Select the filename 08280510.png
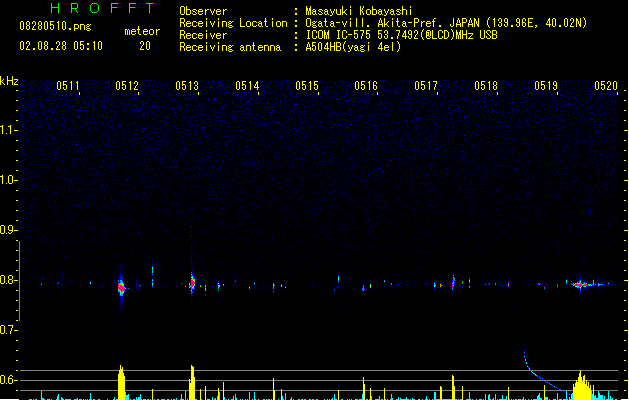Image resolution: width=629 pixels, height=400 pixels. [55, 26]
